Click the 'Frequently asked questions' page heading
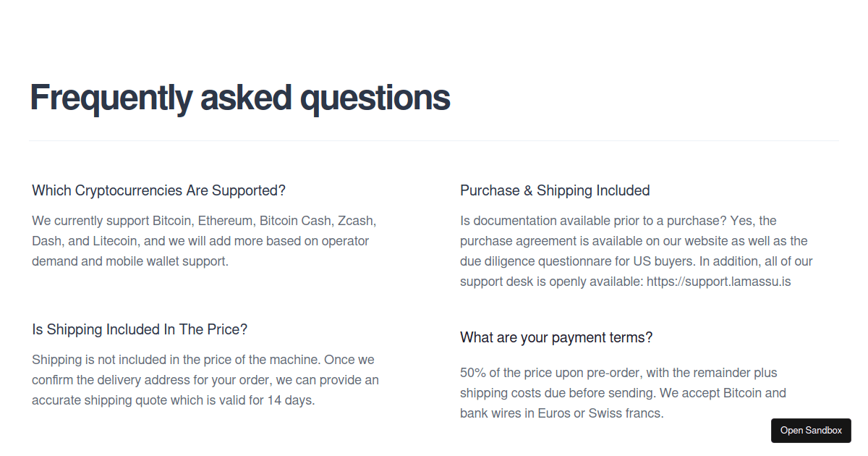Image resolution: width=868 pixels, height=456 pixels. tap(239, 97)
